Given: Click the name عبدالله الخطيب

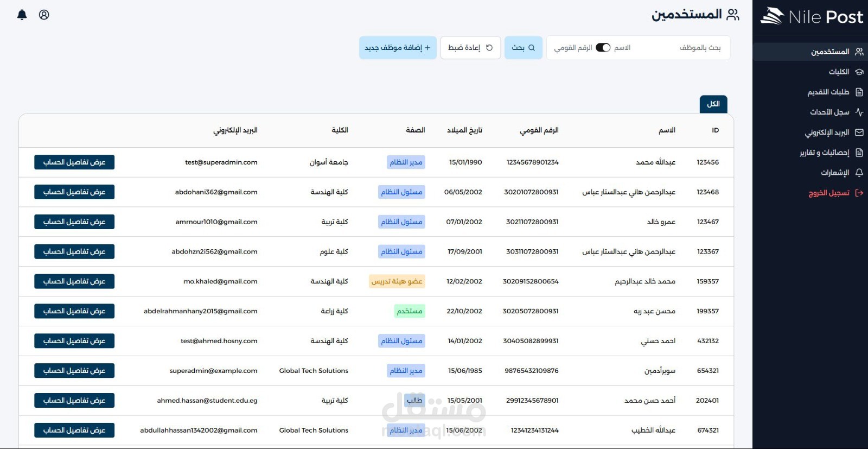Looking at the screenshot, I should pyautogui.click(x=653, y=431).
